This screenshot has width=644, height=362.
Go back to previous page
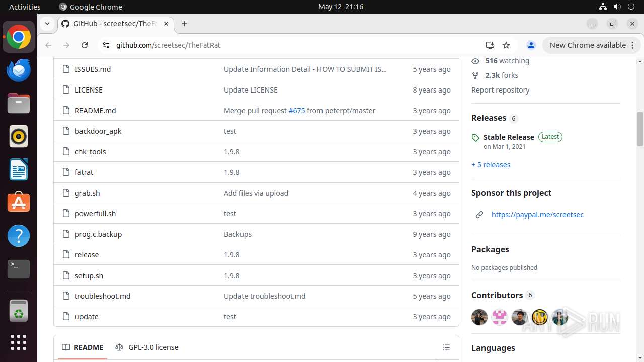pyautogui.click(x=48, y=45)
